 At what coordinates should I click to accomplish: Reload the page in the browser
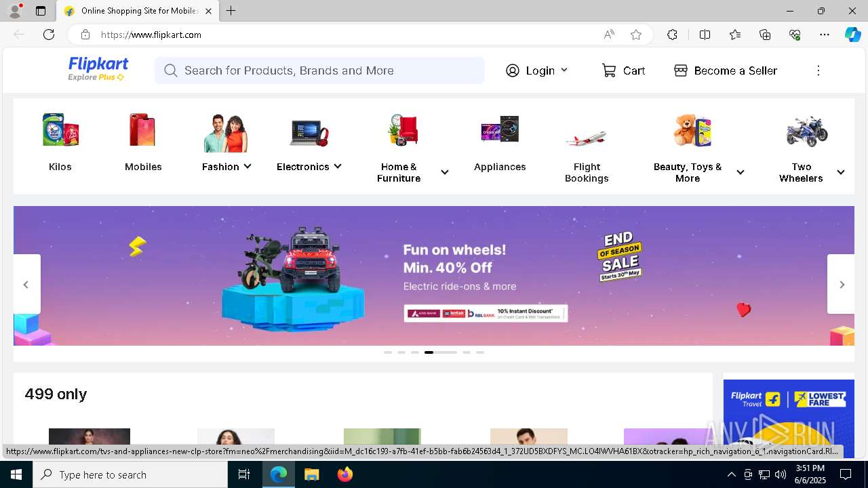[49, 35]
